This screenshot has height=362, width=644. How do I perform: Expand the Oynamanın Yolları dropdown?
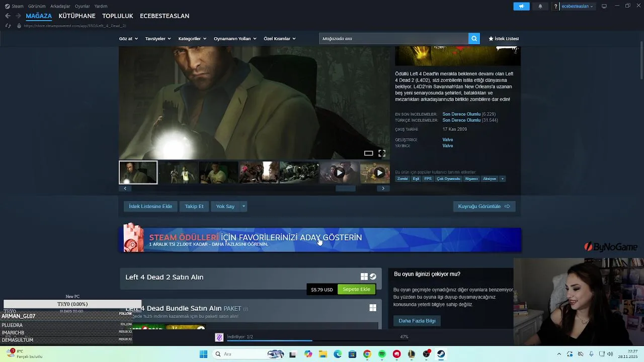[235, 39]
